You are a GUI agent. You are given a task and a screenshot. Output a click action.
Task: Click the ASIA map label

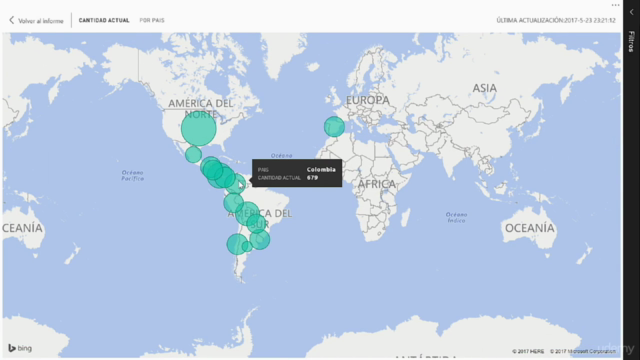pyautogui.click(x=485, y=88)
